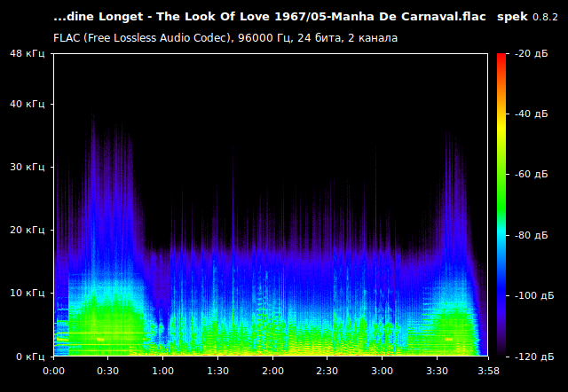568x392 pixels.
Task: Click the vertical color gradient scale bar
Action: click(x=501, y=204)
